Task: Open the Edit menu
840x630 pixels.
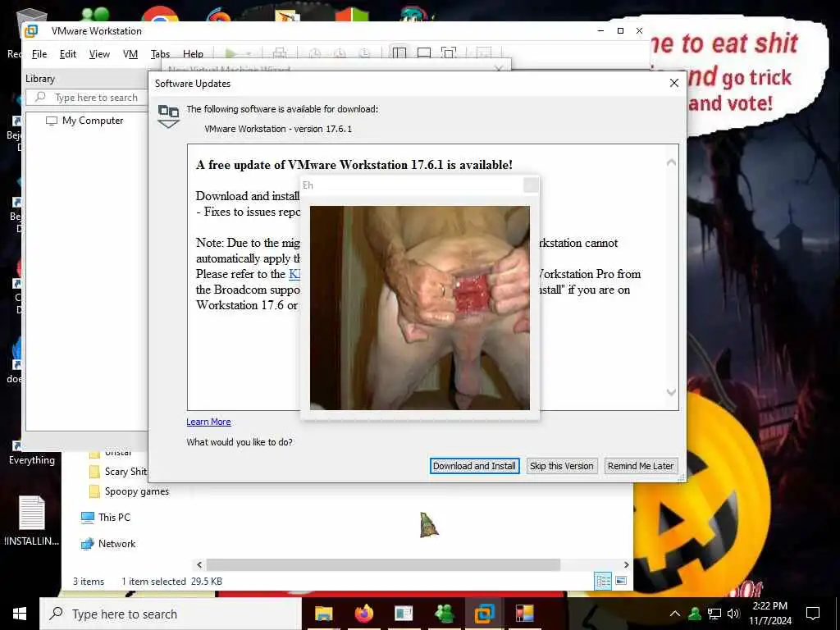Action: [x=67, y=54]
